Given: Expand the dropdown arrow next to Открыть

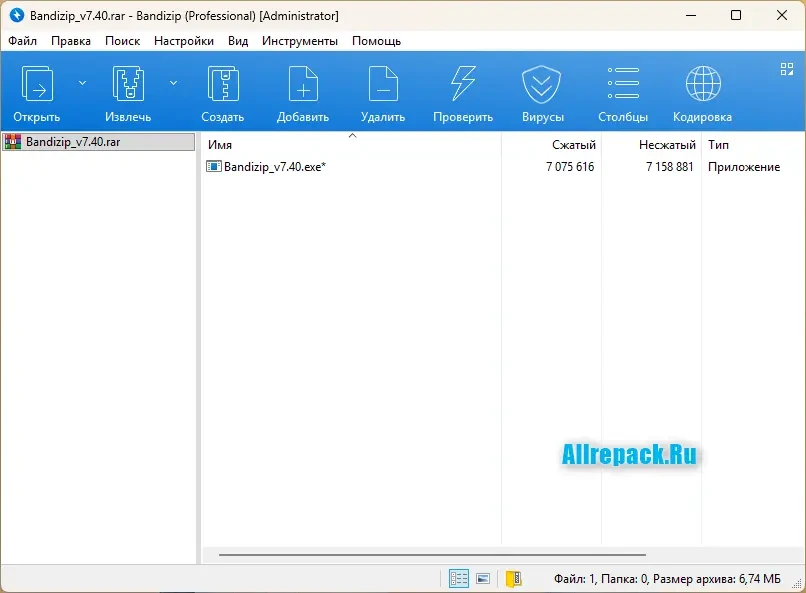Looking at the screenshot, I should pos(82,83).
